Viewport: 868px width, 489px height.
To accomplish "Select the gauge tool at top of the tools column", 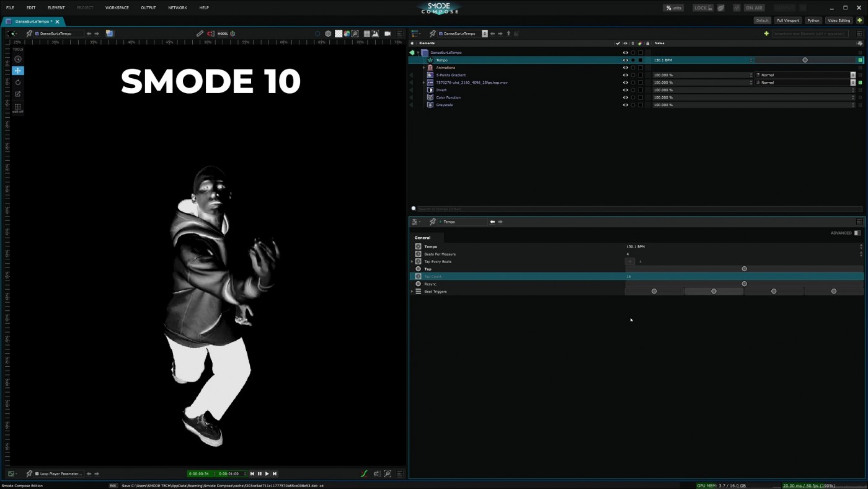I will 18,60.
